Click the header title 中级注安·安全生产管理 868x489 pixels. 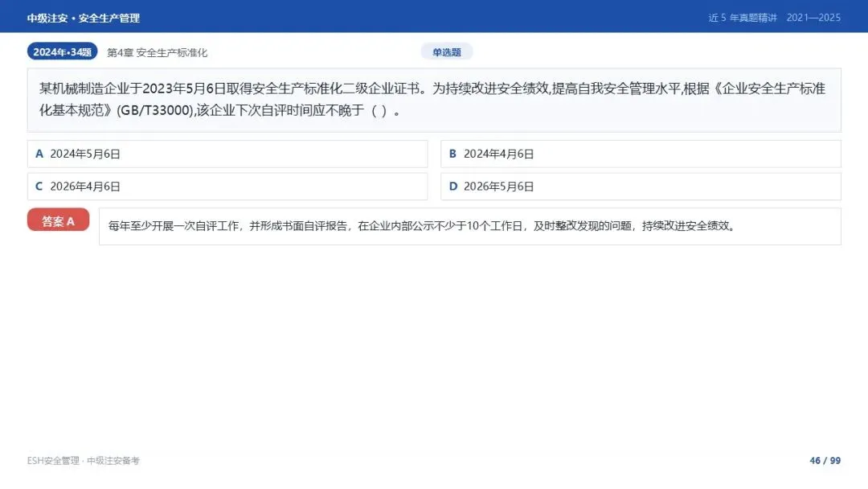pos(84,18)
